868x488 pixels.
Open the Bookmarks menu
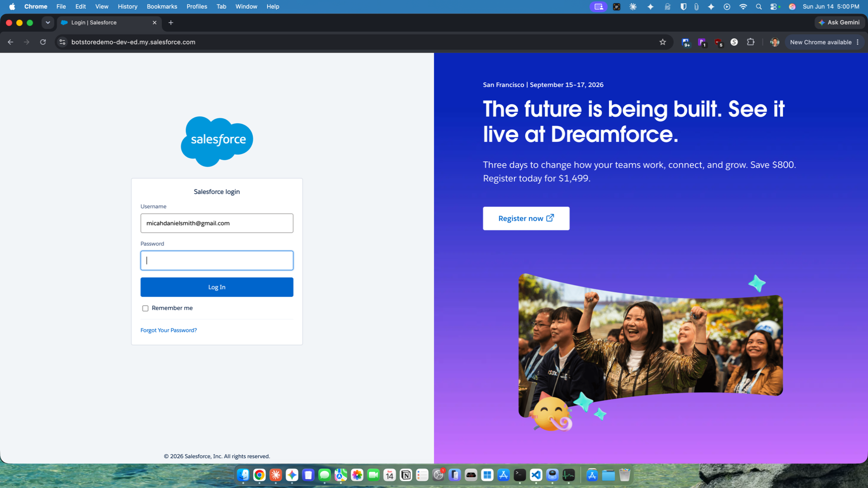click(162, 6)
